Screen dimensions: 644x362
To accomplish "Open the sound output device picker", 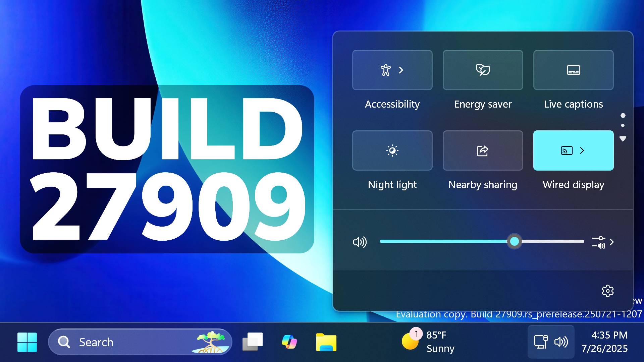I will pos(599,242).
